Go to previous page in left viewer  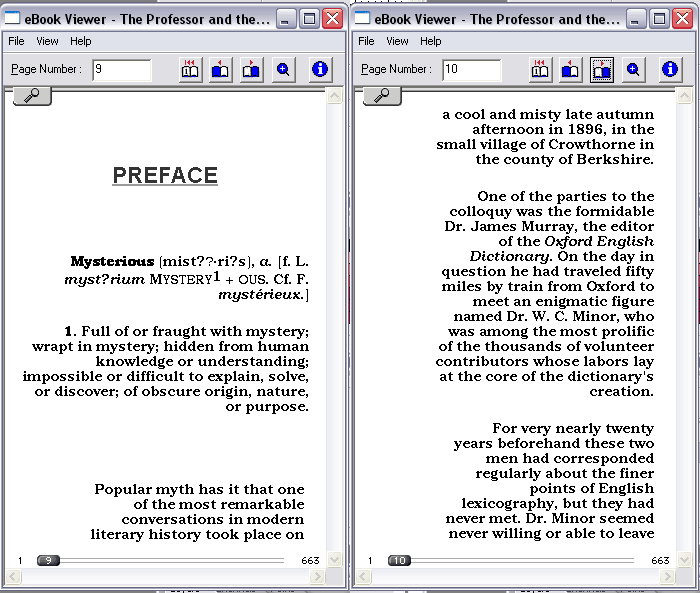tap(220, 70)
